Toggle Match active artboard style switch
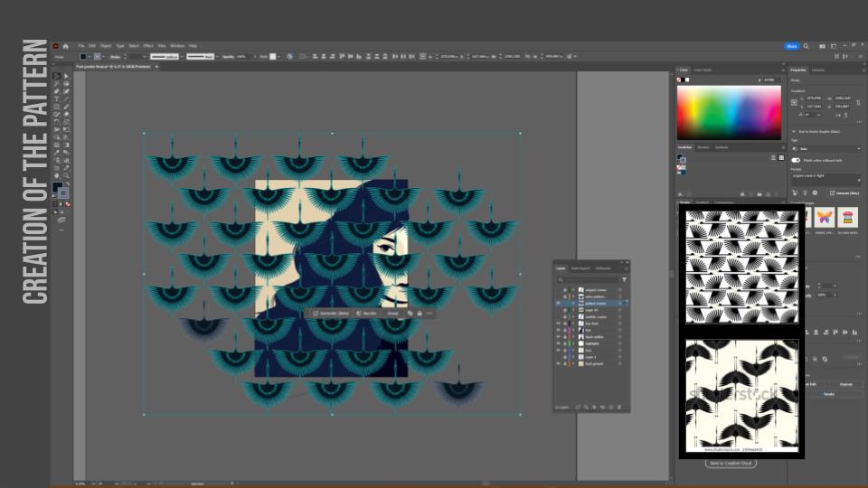This screenshot has width=868, height=488. pyautogui.click(x=796, y=160)
